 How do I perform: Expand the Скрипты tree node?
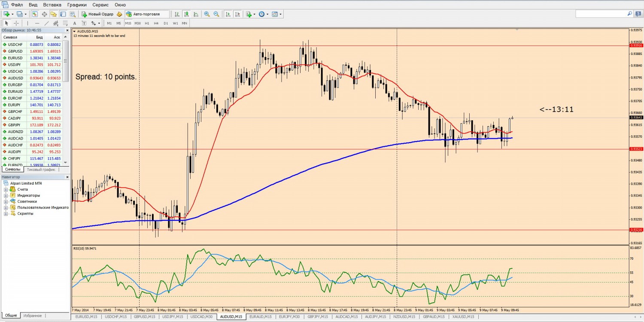point(6,213)
